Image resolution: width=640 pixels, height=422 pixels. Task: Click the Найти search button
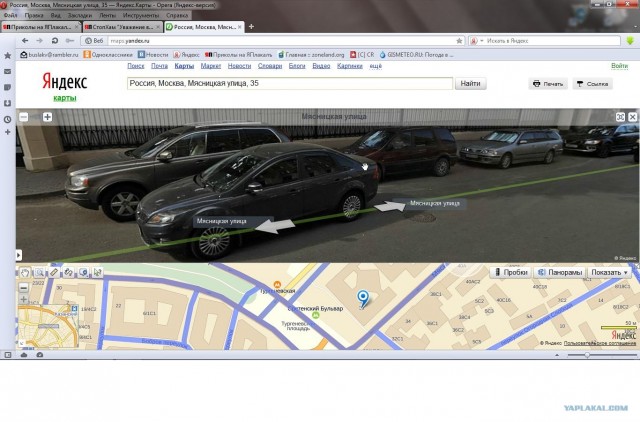(x=470, y=84)
